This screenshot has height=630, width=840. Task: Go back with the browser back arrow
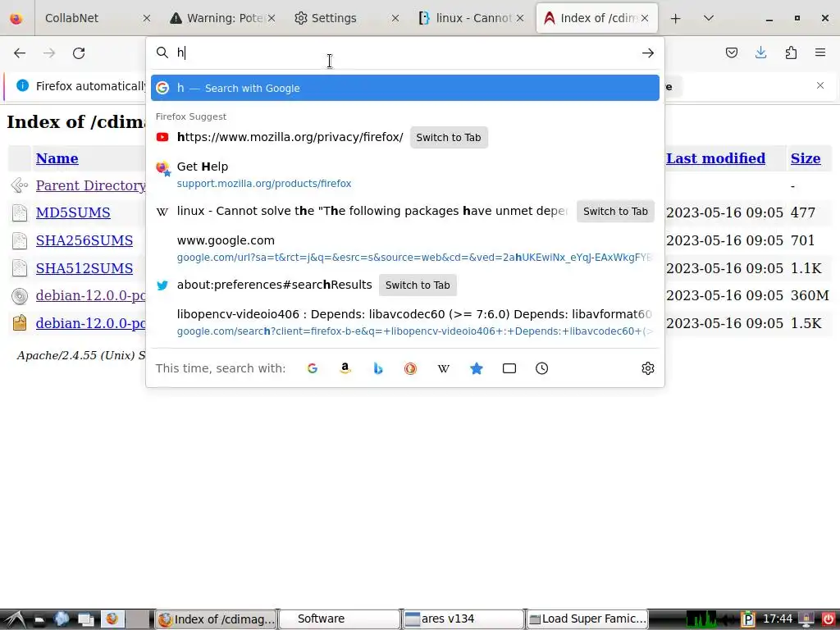pyautogui.click(x=20, y=53)
